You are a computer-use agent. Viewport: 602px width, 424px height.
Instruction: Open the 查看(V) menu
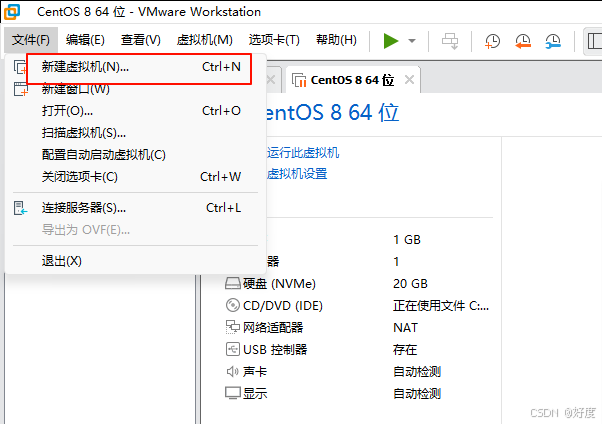tap(141, 40)
